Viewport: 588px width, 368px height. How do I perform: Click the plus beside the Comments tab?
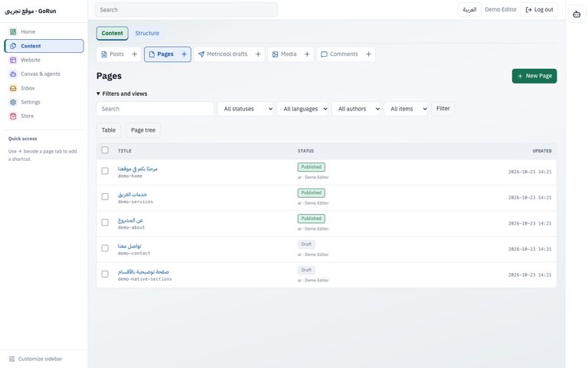(368, 54)
